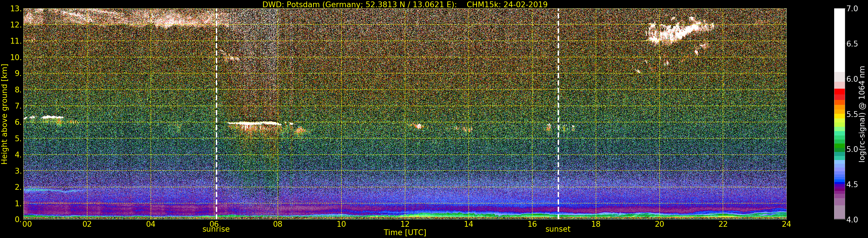This screenshot has height=238, width=868.
Task: Click the white dashed sunset line
Action: point(558,114)
